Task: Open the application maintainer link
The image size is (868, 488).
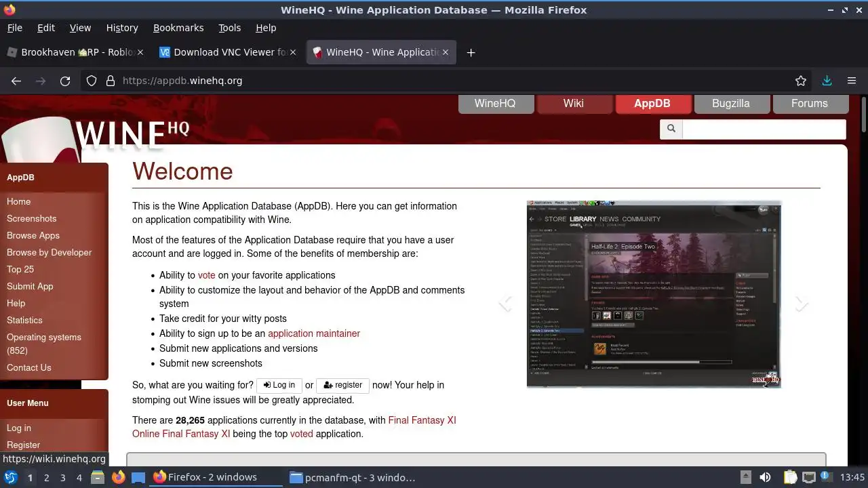Action: [314, 333]
